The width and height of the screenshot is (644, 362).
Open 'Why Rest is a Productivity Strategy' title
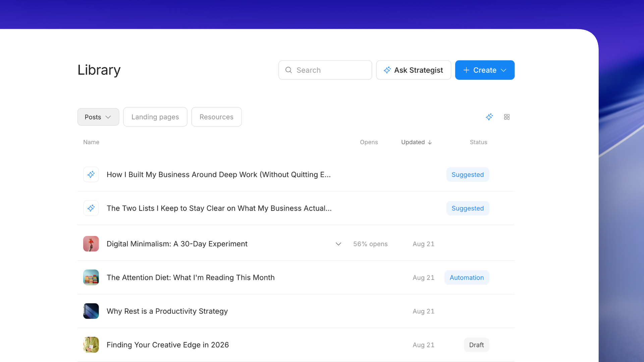167,311
